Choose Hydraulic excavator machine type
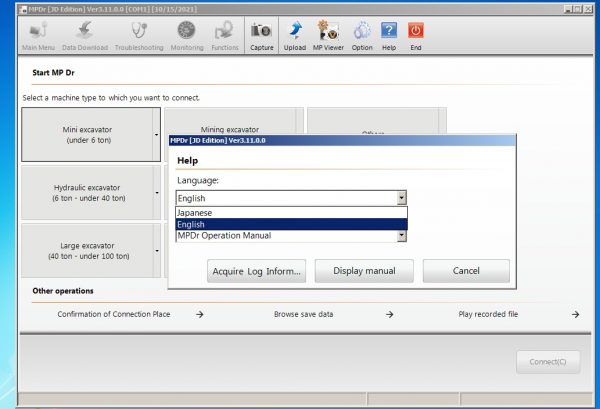This screenshot has width=600, height=409. pos(87,193)
